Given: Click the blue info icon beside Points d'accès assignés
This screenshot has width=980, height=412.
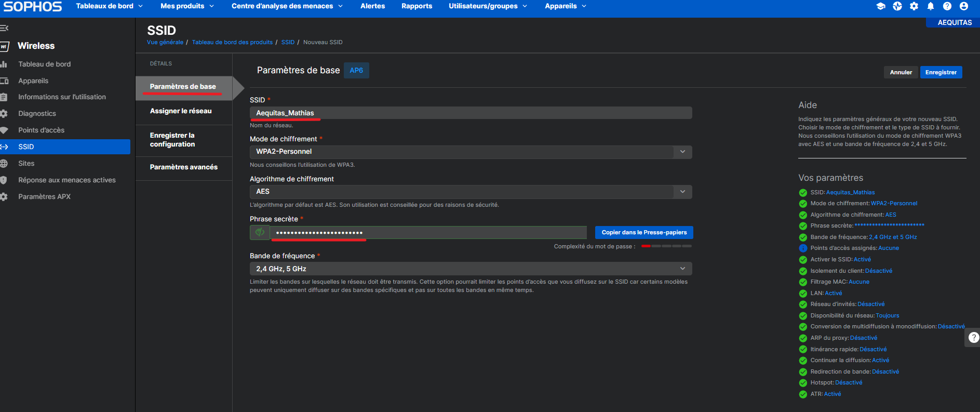Looking at the screenshot, I should (803, 248).
